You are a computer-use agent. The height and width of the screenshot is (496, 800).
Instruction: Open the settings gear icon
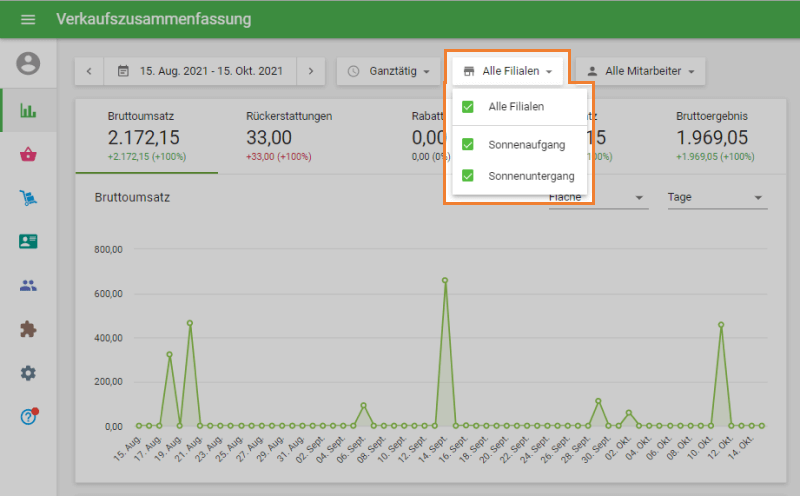[28, 373]
